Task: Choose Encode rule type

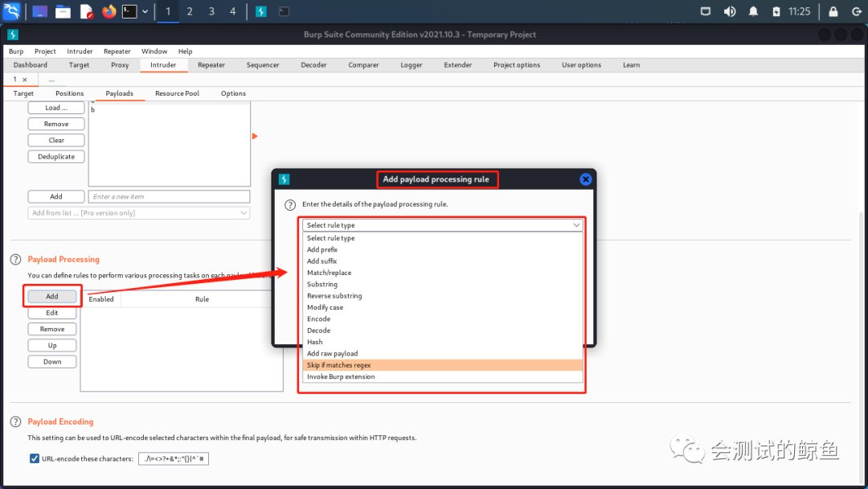Action: pyautogui.click(x=442, y=318)
